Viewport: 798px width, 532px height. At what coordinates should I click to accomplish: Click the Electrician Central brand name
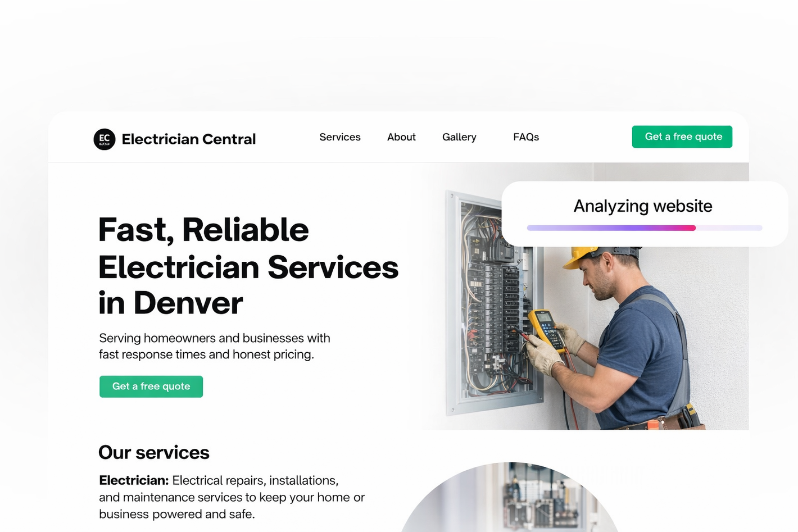[x=189, y=139]
